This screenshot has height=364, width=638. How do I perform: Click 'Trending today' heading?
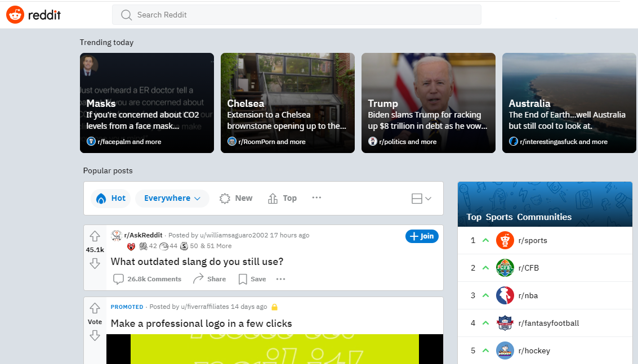[x=106, y=42]
